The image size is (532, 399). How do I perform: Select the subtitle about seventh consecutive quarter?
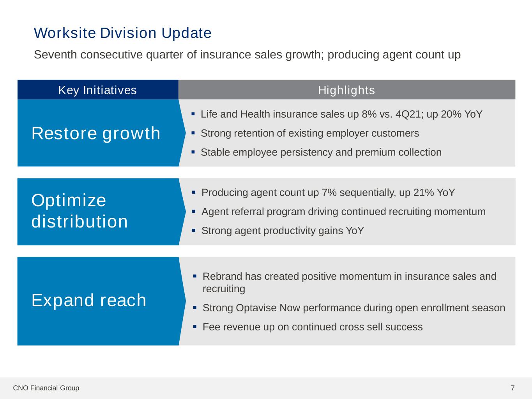point(247,55)
